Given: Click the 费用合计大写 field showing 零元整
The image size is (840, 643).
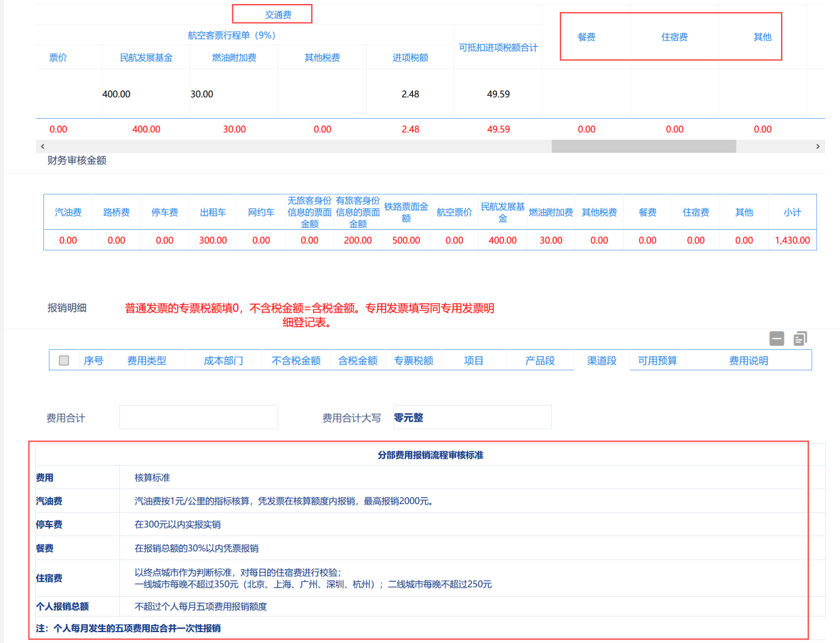Looking at the screenshot, I should [473, 417].
